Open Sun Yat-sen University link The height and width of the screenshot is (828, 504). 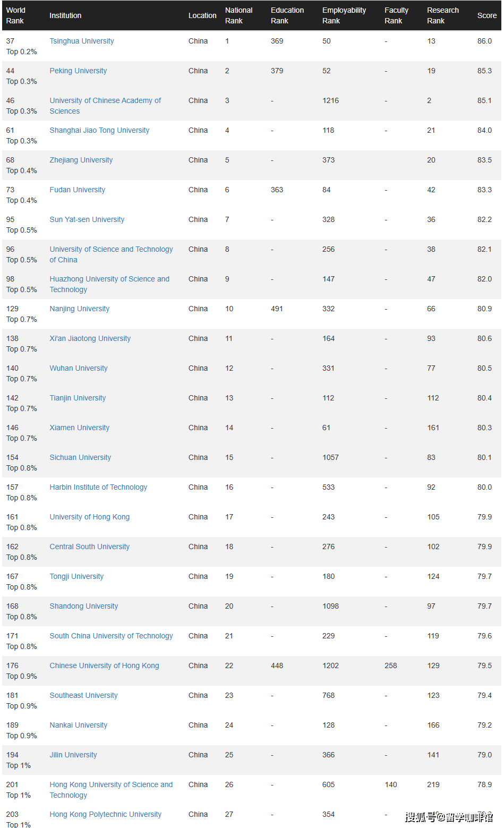tap(87, 219)
